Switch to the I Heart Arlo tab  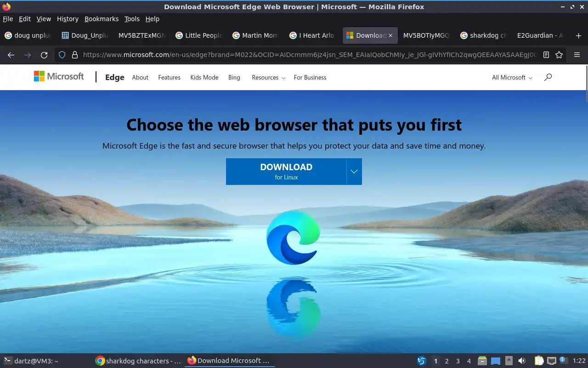[x=312, y=35]
